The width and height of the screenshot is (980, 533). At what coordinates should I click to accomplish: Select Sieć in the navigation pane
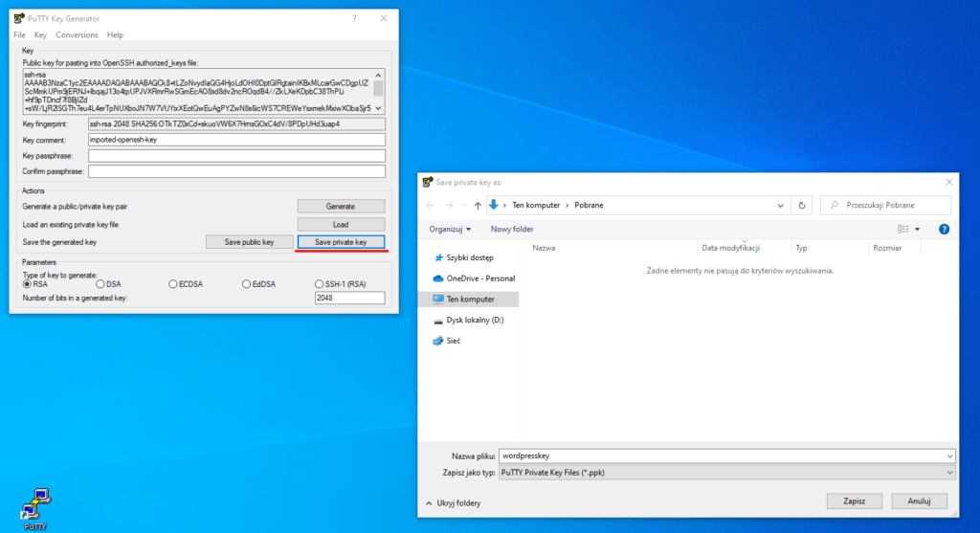(x=447, y=341)
